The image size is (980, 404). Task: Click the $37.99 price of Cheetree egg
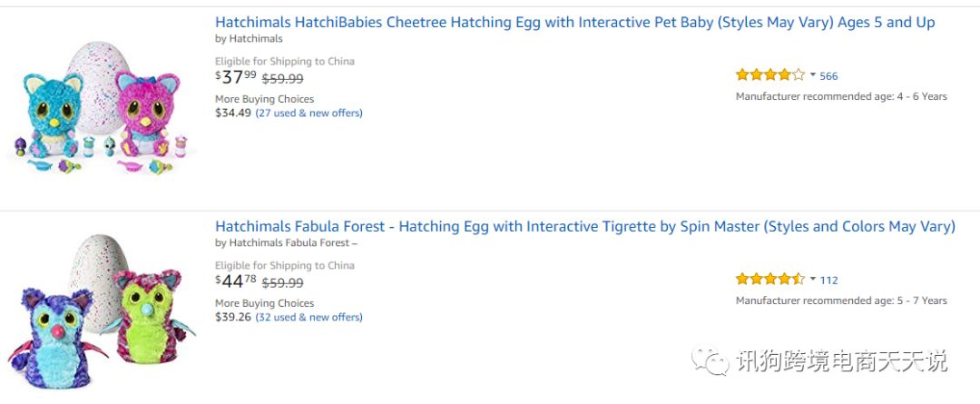[236, 77]
